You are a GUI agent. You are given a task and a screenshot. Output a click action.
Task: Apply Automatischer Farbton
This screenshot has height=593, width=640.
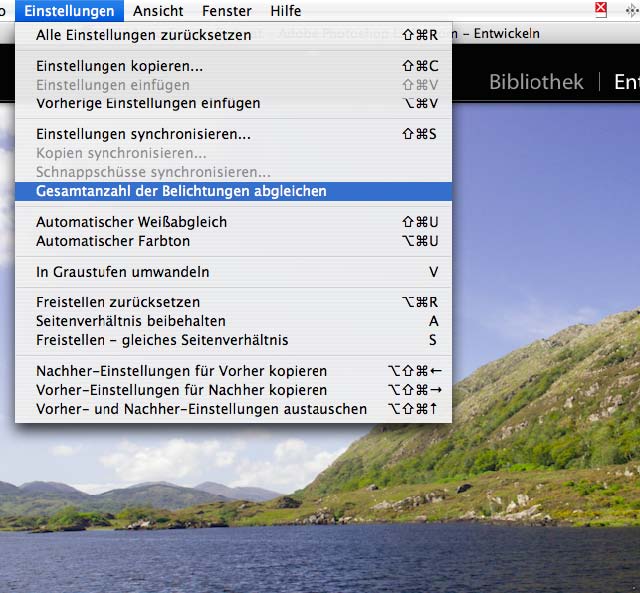click(x=233, y=241)
